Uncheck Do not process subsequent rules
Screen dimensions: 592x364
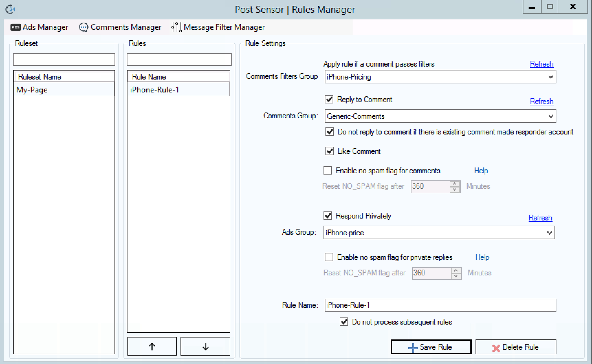point(344,322)
